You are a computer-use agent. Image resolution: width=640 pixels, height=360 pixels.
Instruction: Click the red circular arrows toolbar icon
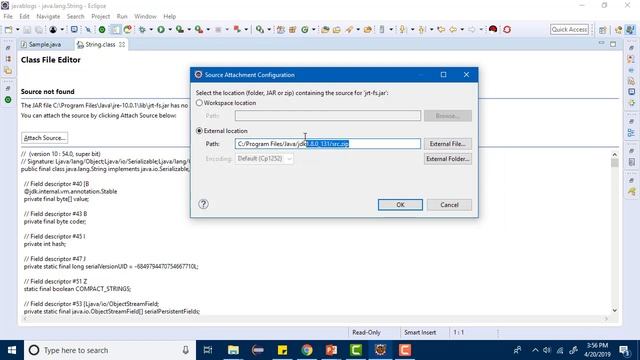[507, 29]
